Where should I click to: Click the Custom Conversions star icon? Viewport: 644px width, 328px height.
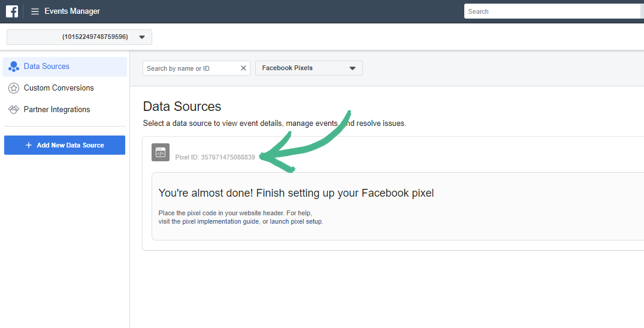click(13, 88)
